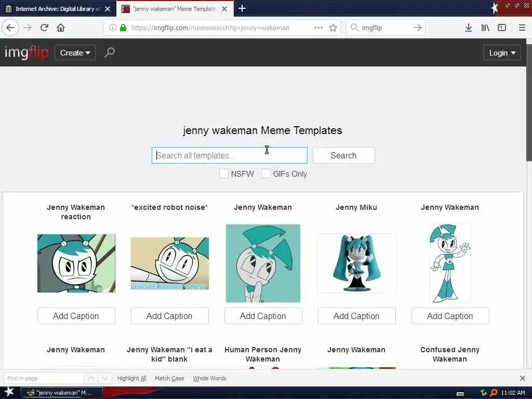The image size is (532, 399).
Task: Click the waving full-body Jenny thumbnail
Action: click(x=450, y=263)
